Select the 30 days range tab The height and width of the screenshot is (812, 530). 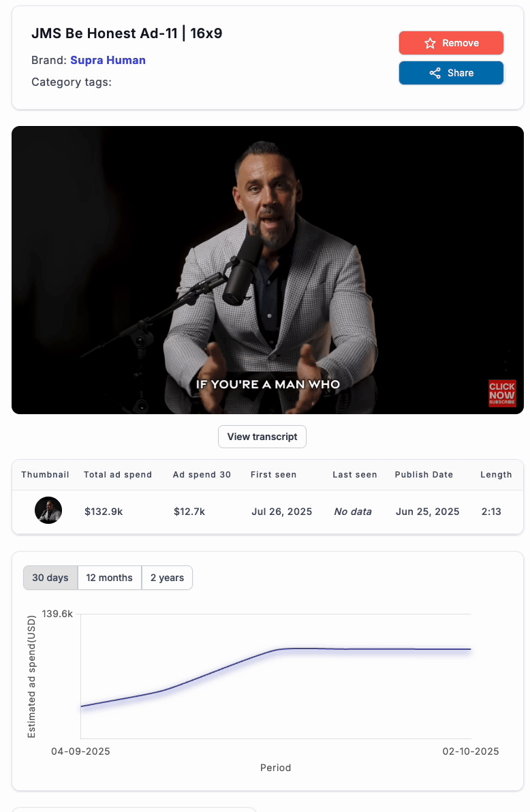pos(50,578)
